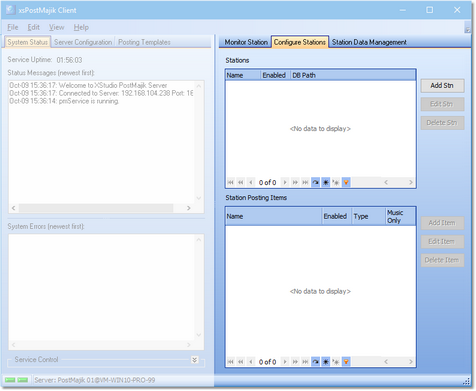Click Stations grid horizontal scroll right arrow
This screenshot has height=391, width=476.
(411, 182)
